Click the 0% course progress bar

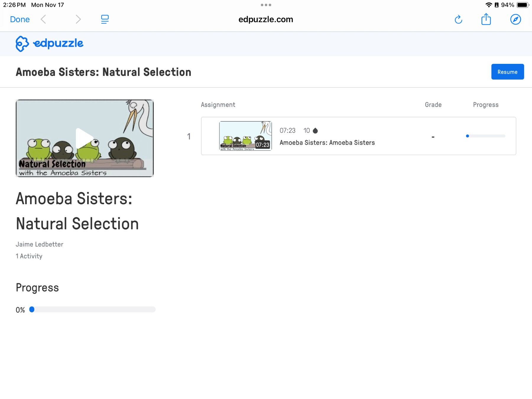[x=93, y=309]
